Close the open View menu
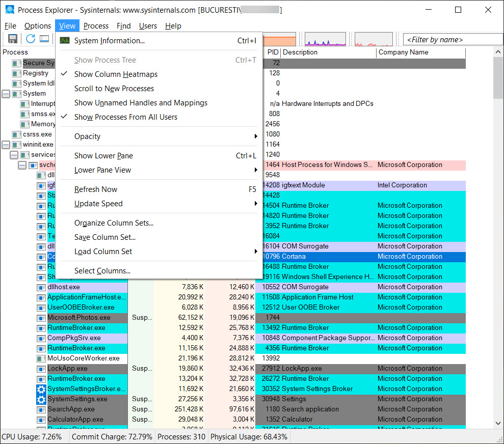 click(x=67, y=25)
